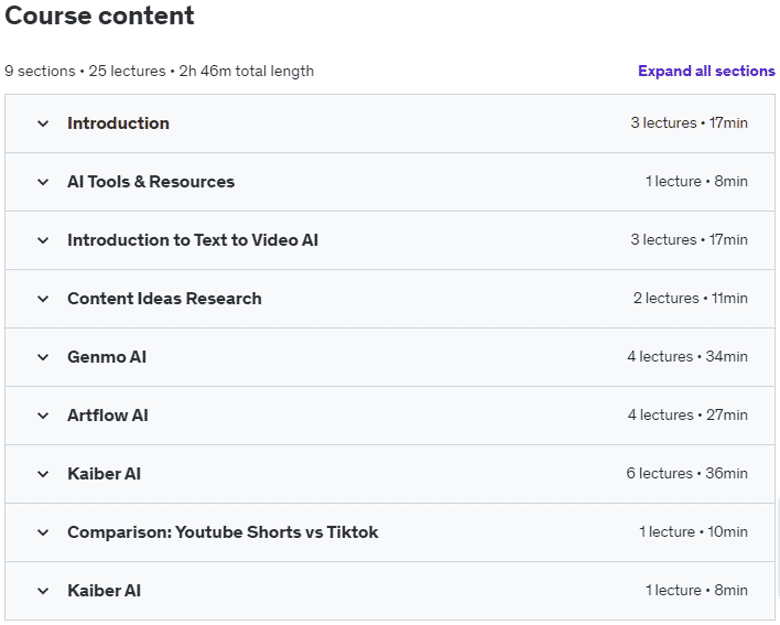
Task: Click '3 lectures • 17min' in Text to Video row
Action: coord(689,240)
